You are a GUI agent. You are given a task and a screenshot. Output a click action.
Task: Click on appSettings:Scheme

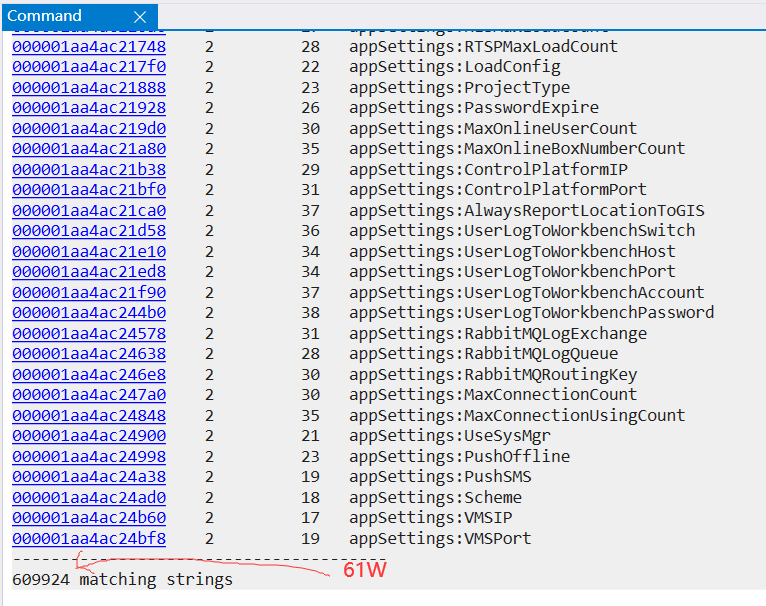pos(435,498)
